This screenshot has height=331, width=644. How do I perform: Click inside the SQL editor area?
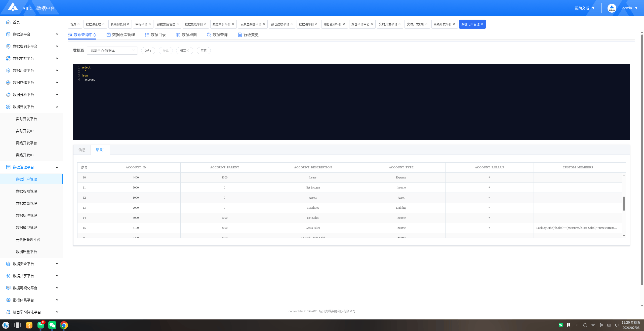(x=351, y=108)
